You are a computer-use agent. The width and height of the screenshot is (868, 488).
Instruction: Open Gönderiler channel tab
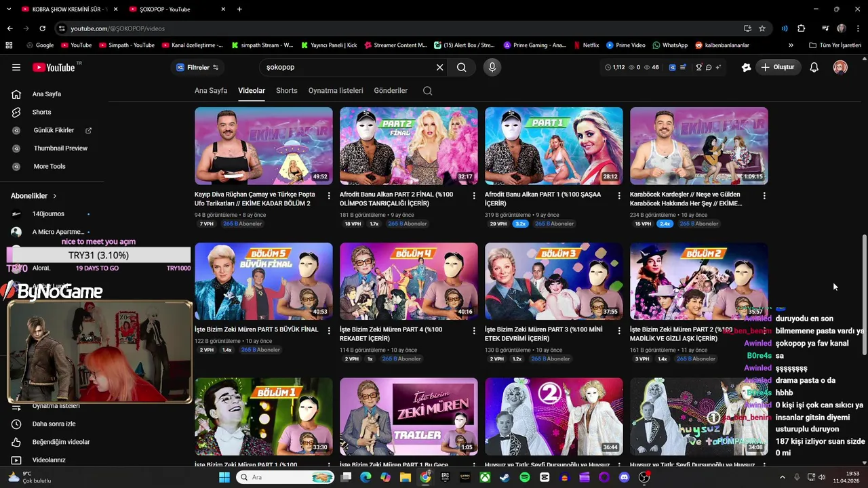(x=391, y=91)
